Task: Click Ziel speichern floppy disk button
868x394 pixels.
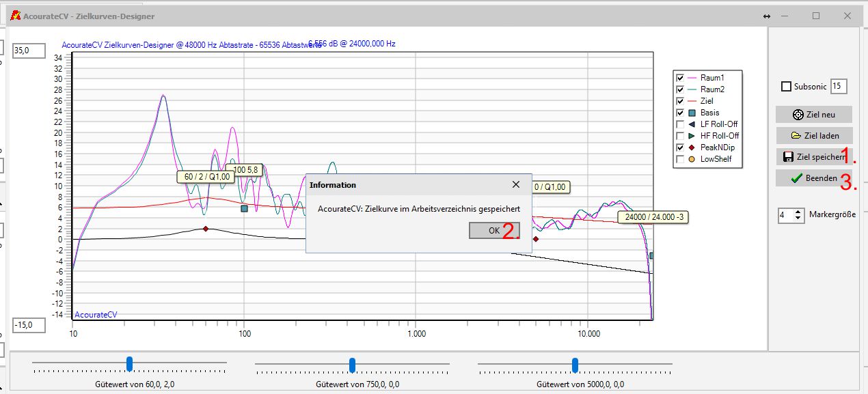Action: tap(814, 157)
